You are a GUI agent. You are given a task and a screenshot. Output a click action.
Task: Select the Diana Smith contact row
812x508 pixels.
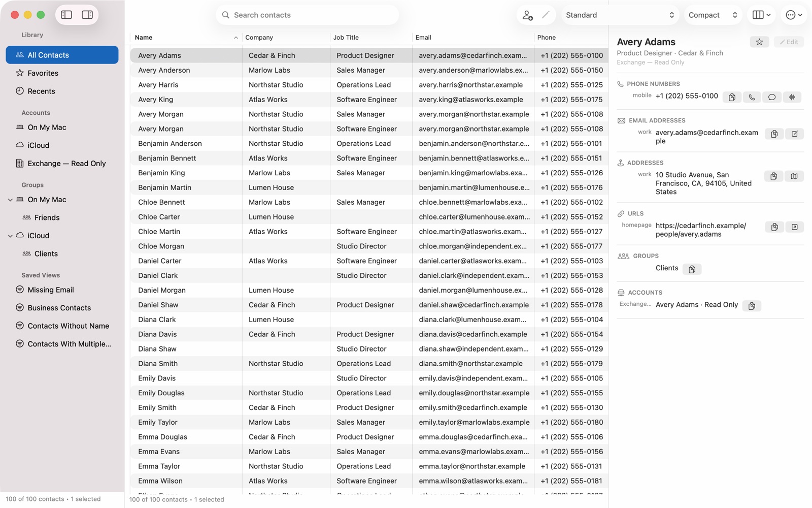point(369,364)
